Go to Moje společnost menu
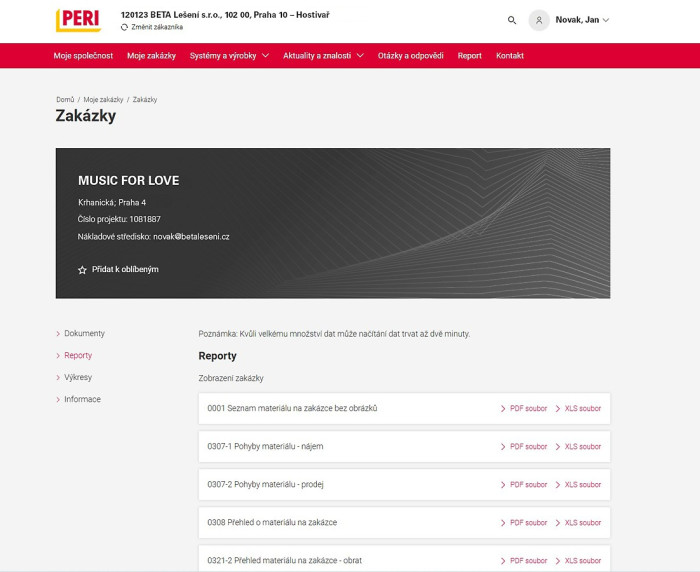This screenshot has height=572, width=700. (x=84, y=56)
